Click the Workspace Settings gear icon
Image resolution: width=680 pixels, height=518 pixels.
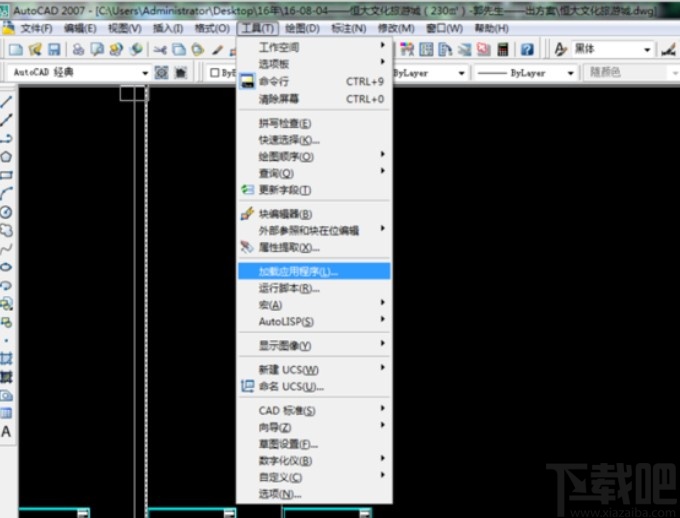click(161, 72)
